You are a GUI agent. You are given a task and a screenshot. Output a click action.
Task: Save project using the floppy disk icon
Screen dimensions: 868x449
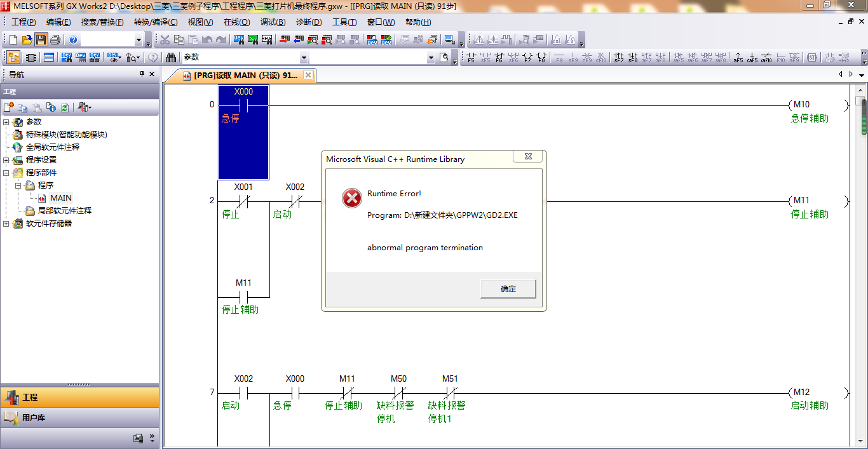click(41, 40)
